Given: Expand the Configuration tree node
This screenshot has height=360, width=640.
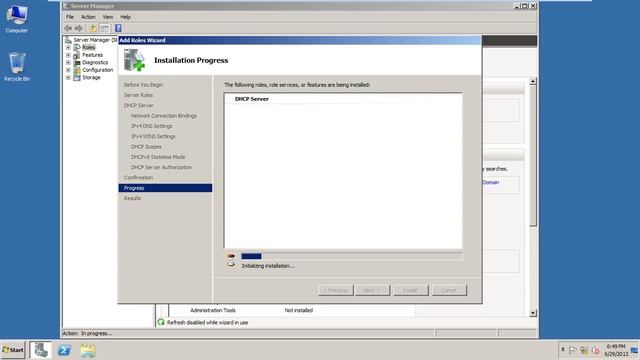Looking at the screenshot, I should [x=68, y=70].
